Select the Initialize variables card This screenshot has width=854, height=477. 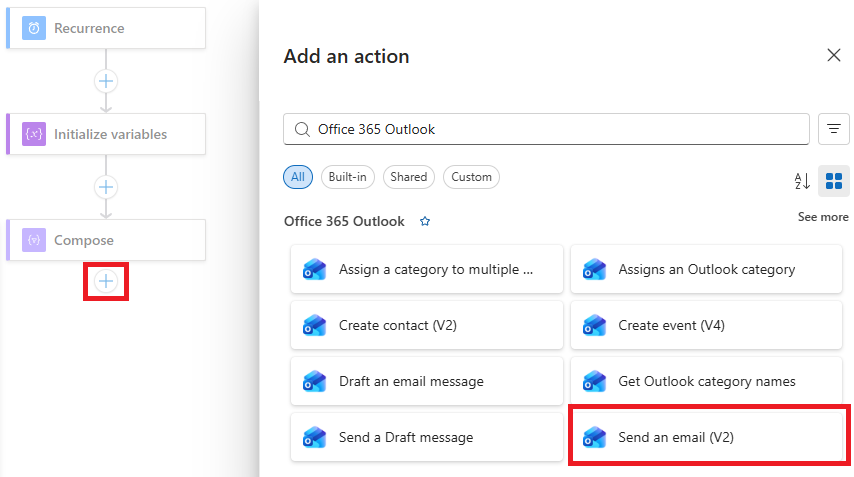106,134
